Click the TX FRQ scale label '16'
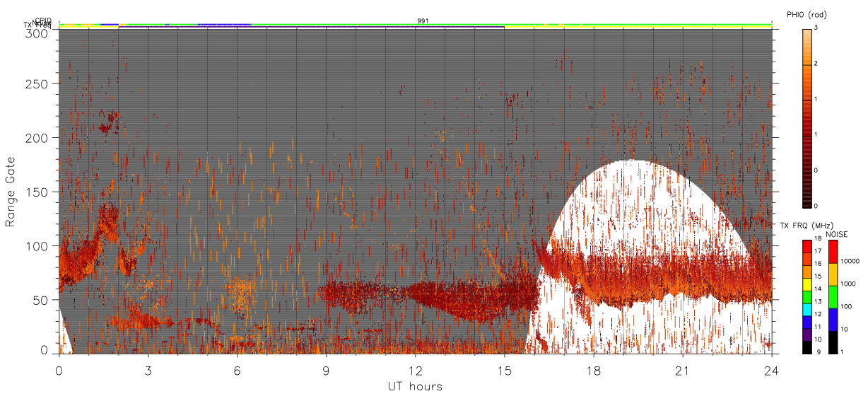Image resolution: width=868 pixels, height=401 pixels. (818, 264)
